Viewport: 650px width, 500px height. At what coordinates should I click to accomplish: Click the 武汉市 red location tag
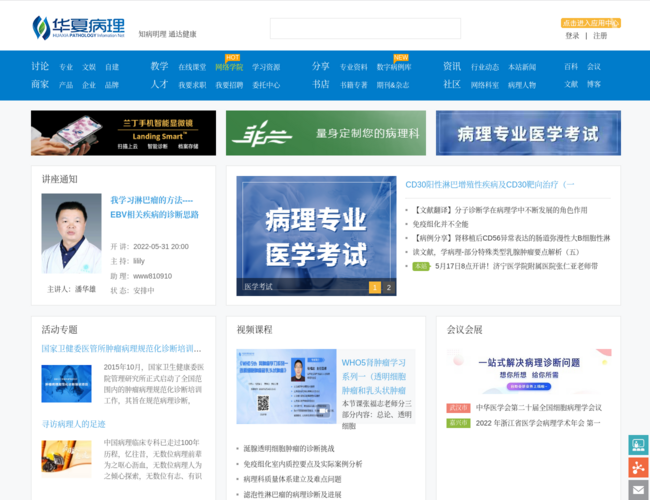pyautogui.click(x=458, y=408)
